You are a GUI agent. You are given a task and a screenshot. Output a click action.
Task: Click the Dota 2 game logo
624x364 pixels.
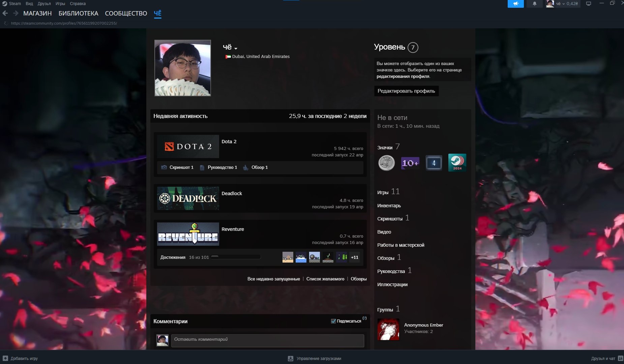click(188, 146)
